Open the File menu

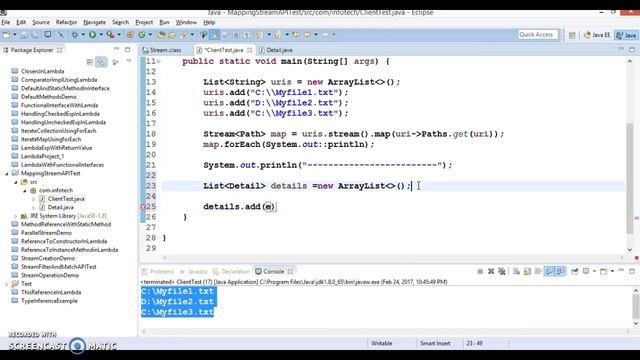coord(6,22)
